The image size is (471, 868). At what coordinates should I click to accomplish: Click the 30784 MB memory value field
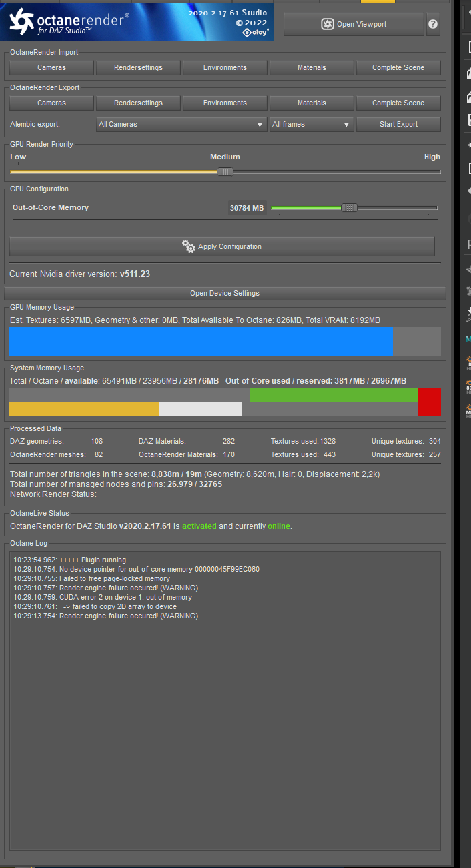(x=247, y=208)
